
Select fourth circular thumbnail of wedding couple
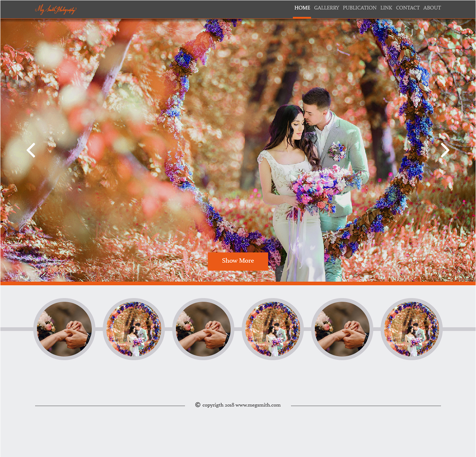point(273,329)
